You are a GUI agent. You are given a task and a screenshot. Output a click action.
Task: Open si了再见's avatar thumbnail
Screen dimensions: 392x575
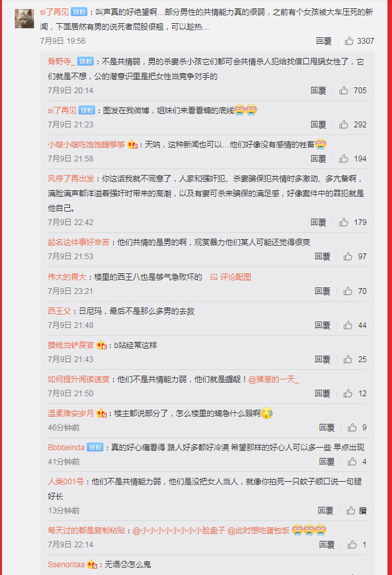[x=24, y=19]
